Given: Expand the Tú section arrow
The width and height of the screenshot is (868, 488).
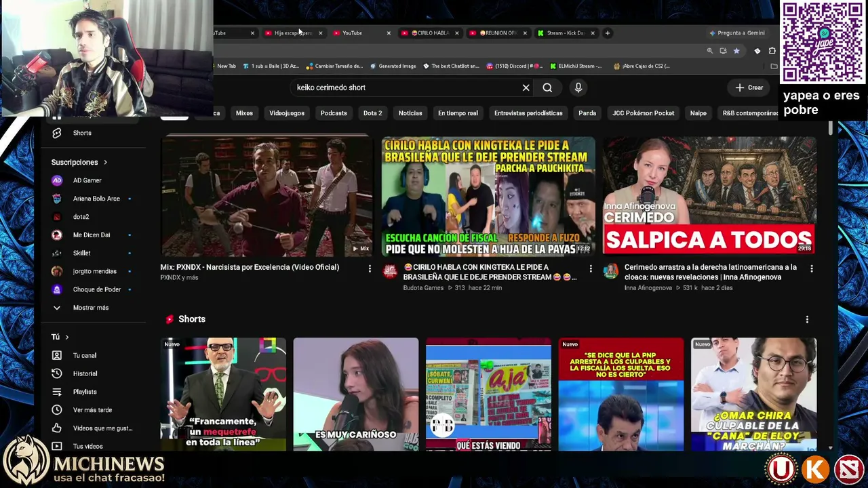Looking at the screenshot, I should point(66,337).
